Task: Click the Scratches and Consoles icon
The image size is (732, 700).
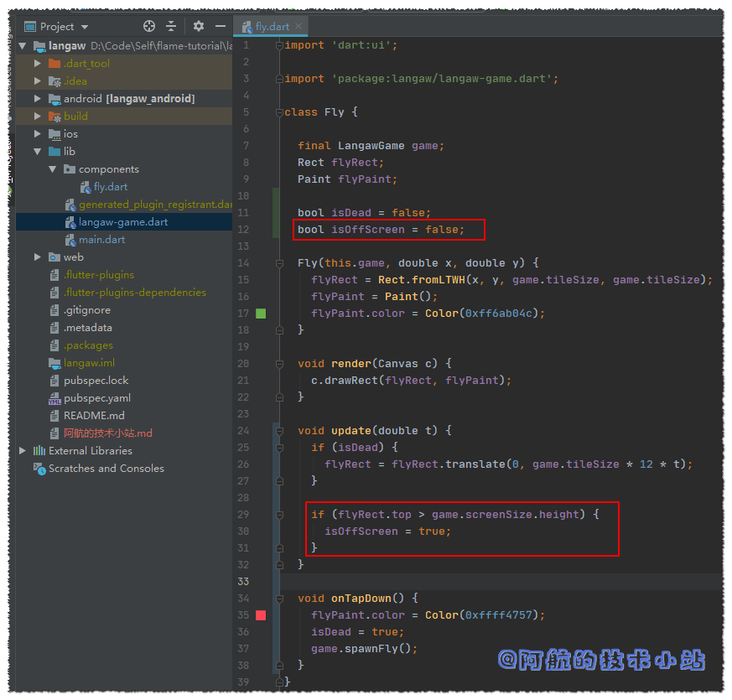Action: [x=39, y=469]
